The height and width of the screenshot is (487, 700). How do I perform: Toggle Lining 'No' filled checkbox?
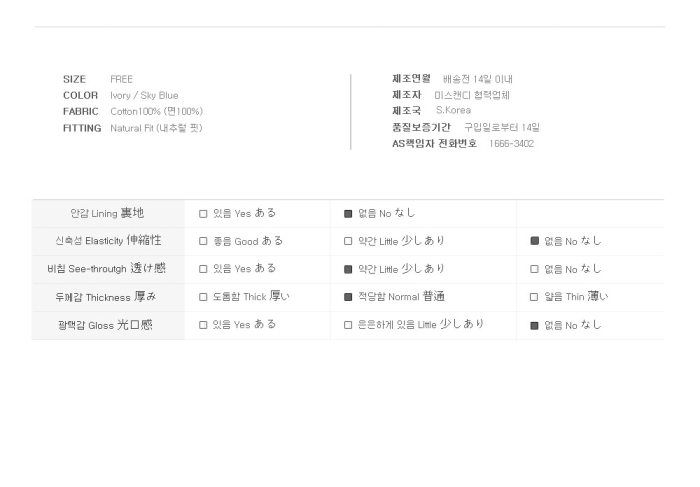[x=348, y=214]
